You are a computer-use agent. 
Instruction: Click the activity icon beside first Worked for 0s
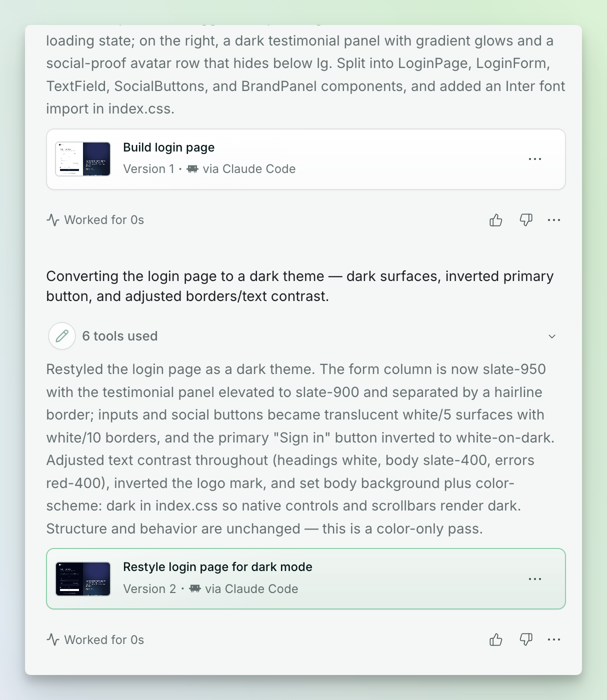(x=53, y=220)
